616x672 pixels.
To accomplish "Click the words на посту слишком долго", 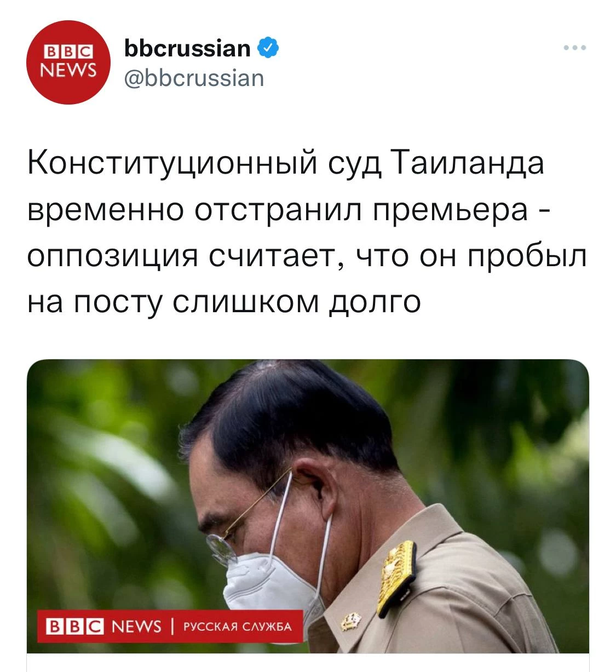I will (224, 301).
